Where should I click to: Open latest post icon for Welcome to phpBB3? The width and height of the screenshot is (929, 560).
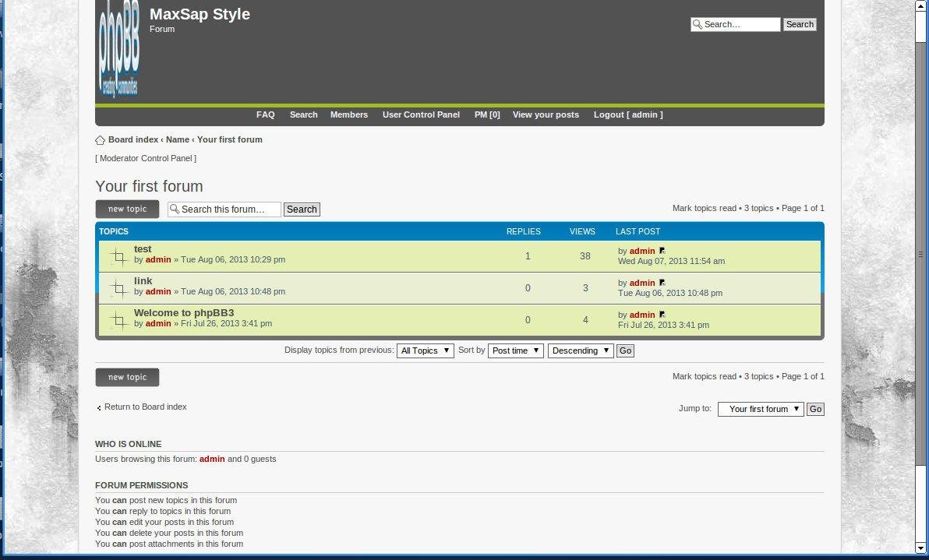click(662, 314)
